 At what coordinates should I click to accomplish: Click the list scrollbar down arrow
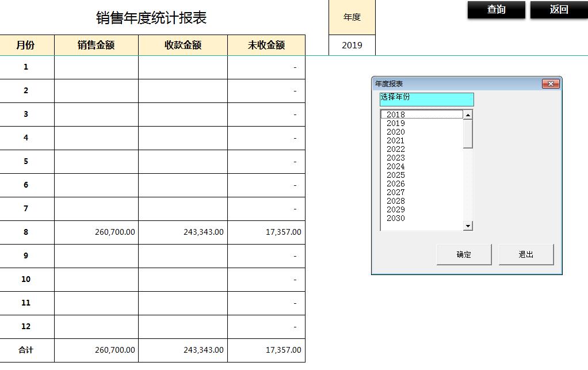click(x=468, y=226)
